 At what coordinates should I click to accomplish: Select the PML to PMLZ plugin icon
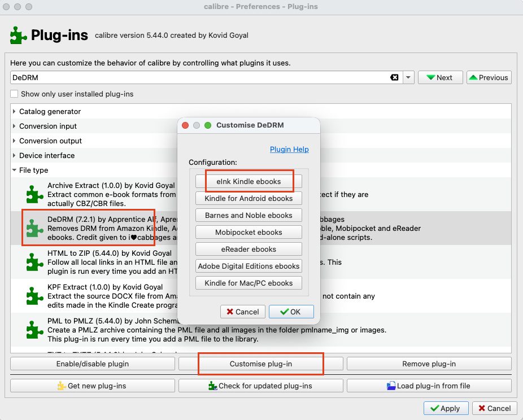(34, 330)
